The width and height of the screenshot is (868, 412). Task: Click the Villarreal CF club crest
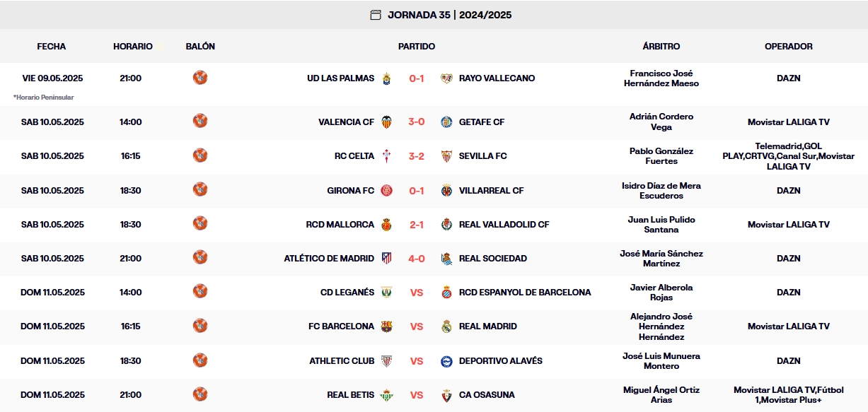(446, 191)
